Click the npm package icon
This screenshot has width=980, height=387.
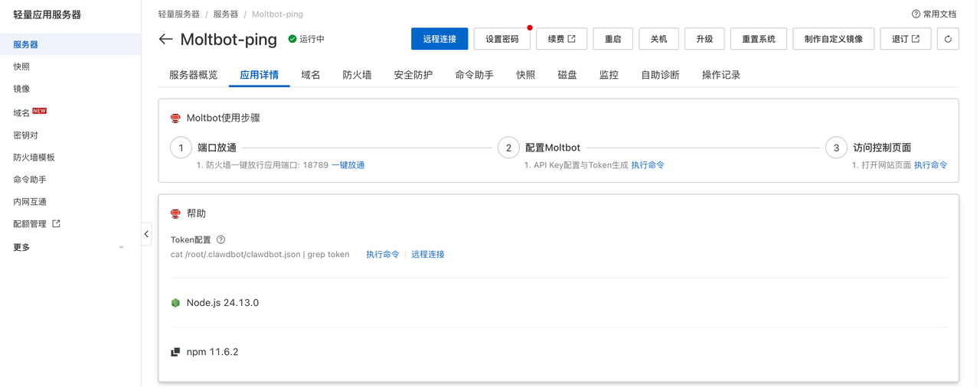point(175,353)
